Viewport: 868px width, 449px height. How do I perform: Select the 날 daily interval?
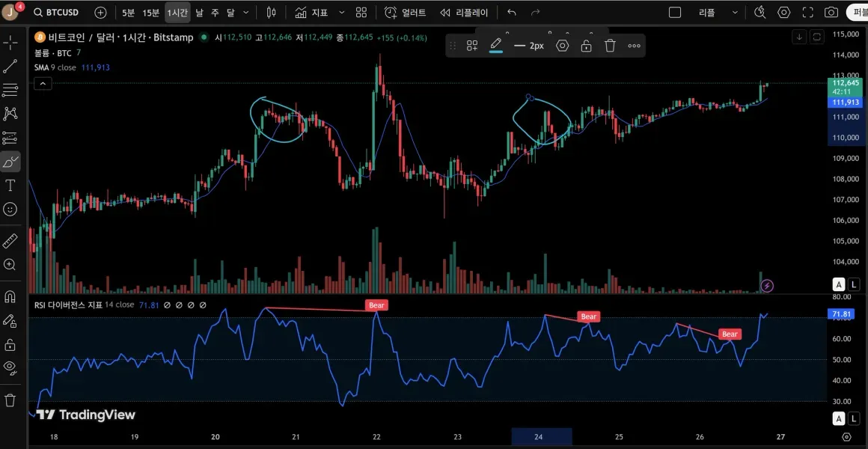200,12
